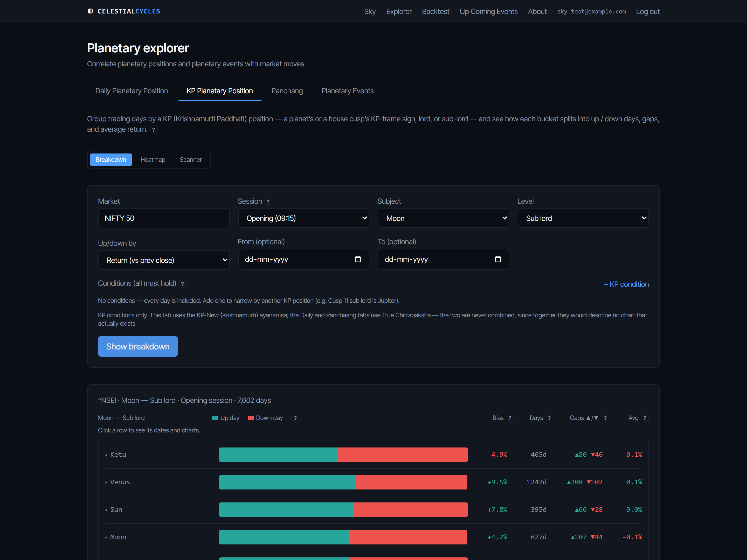Screen dimensions: 747x560
Task: Click the Days column help icon
Action: click(x=549, y=418)
